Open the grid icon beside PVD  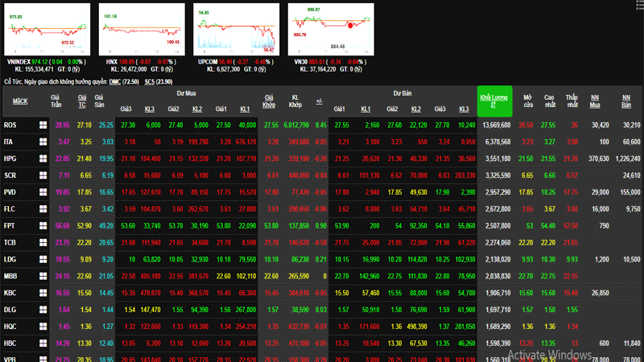(x=43, y=192)
